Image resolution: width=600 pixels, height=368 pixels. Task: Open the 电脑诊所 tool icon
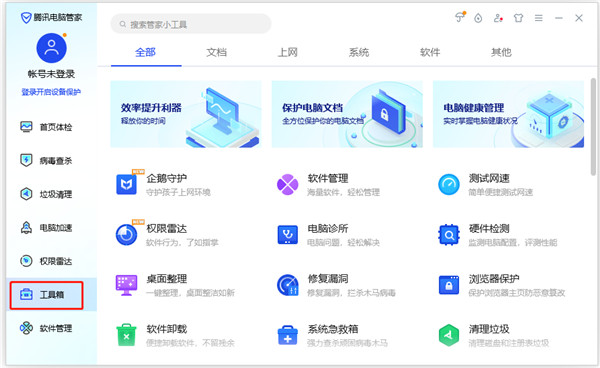tap(287, 234)
